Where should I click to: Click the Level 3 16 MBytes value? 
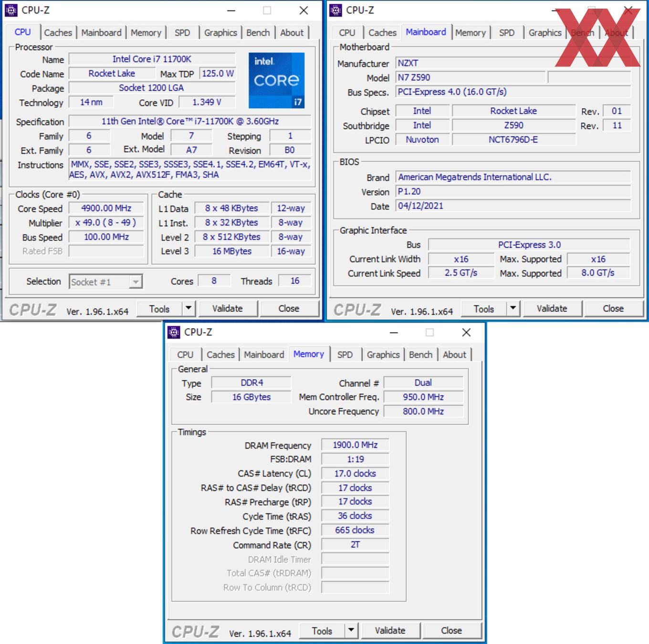click(232, 251)
